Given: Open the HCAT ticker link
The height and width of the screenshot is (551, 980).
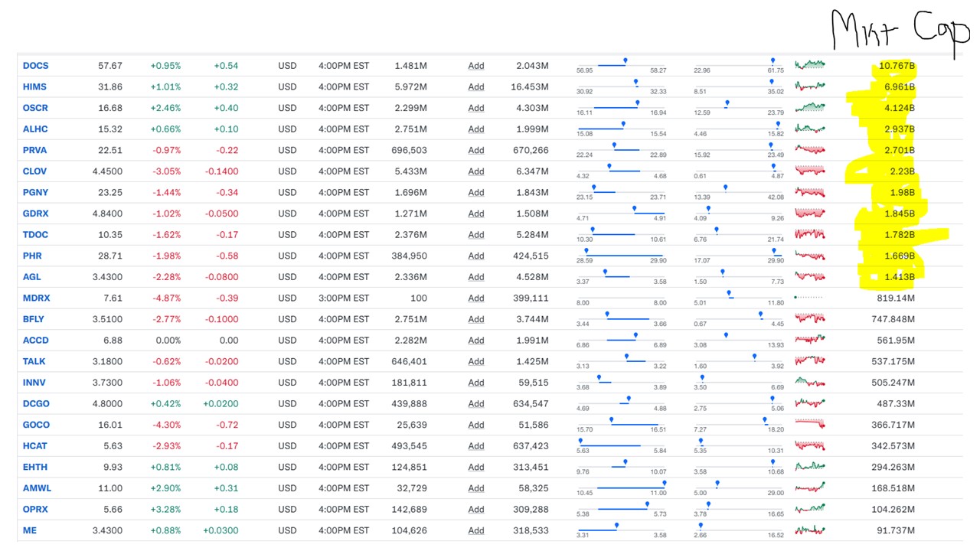Looking at the screenshot, I should [x=35, y=446].
